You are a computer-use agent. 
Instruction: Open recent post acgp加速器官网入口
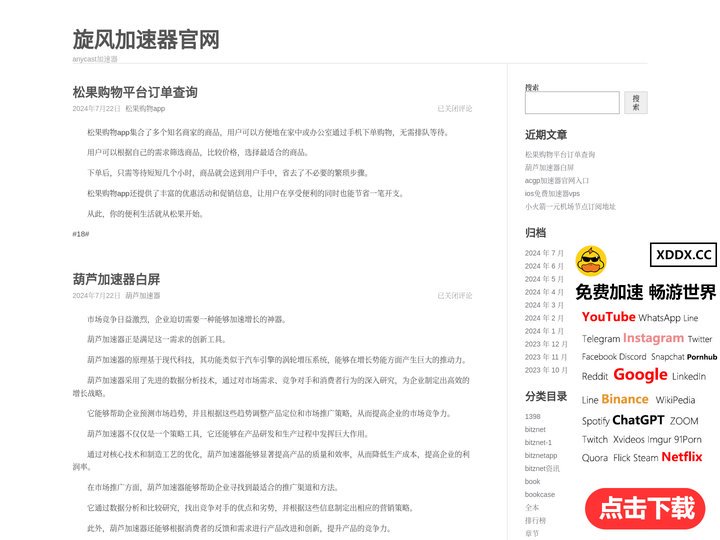(x=557, y=180)
